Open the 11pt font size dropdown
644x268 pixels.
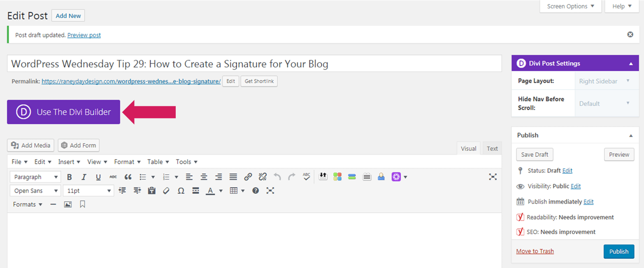pos(88,191)
